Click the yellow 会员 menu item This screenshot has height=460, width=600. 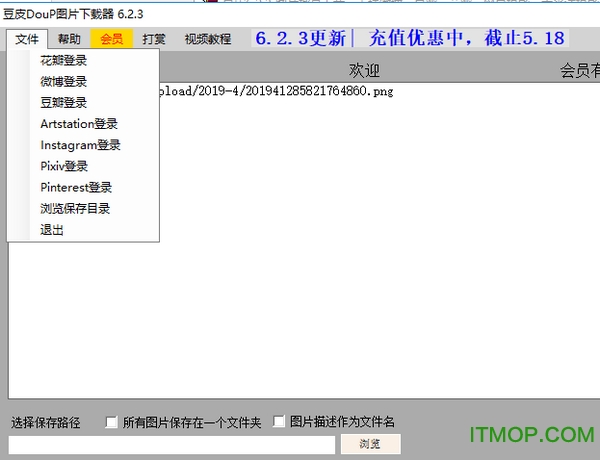tap(111, 39)
